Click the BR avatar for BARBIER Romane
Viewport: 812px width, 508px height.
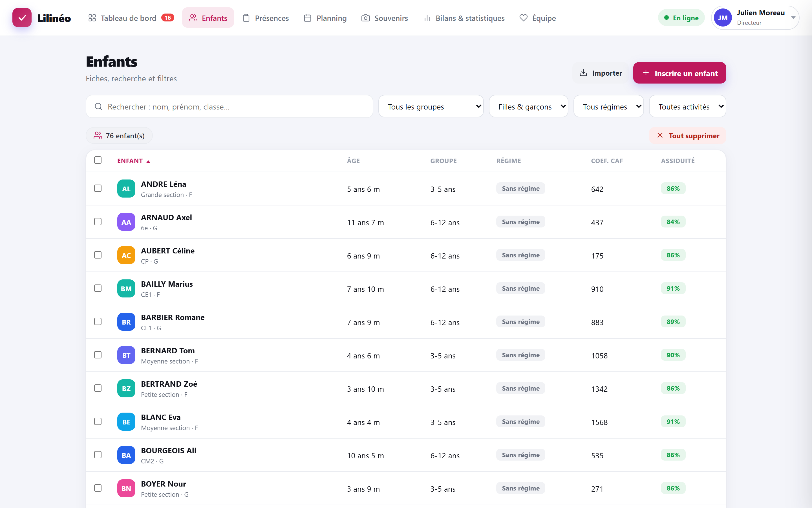click(126, 321)
